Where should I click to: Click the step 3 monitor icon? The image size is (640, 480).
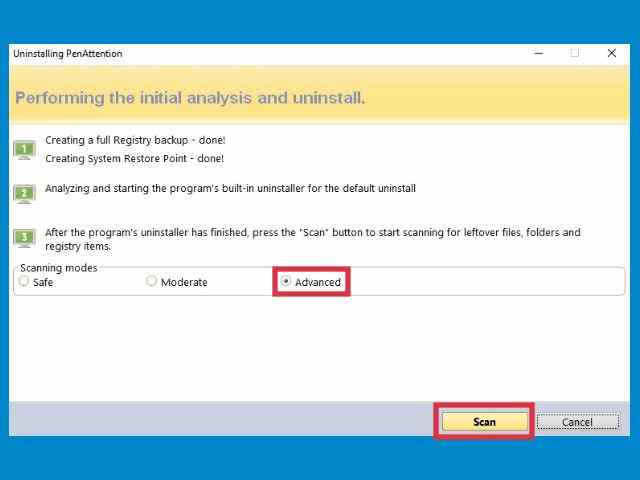(x=24, y=238)
